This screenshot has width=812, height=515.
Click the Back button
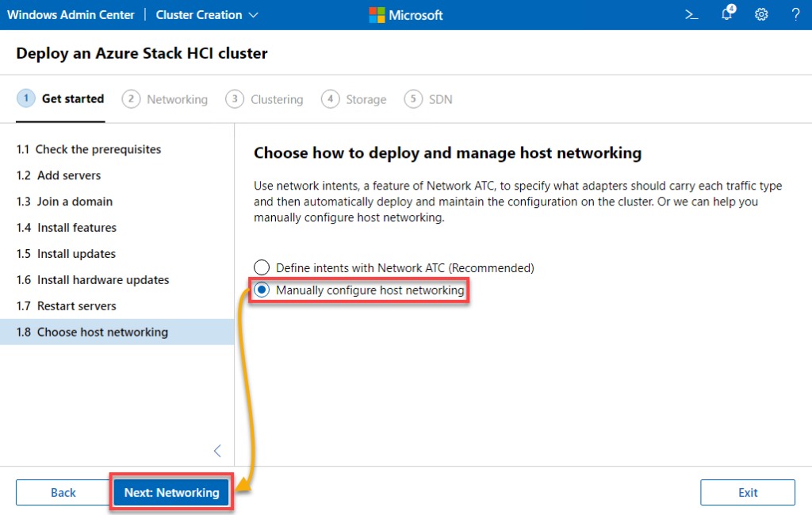tap(63, 492)
